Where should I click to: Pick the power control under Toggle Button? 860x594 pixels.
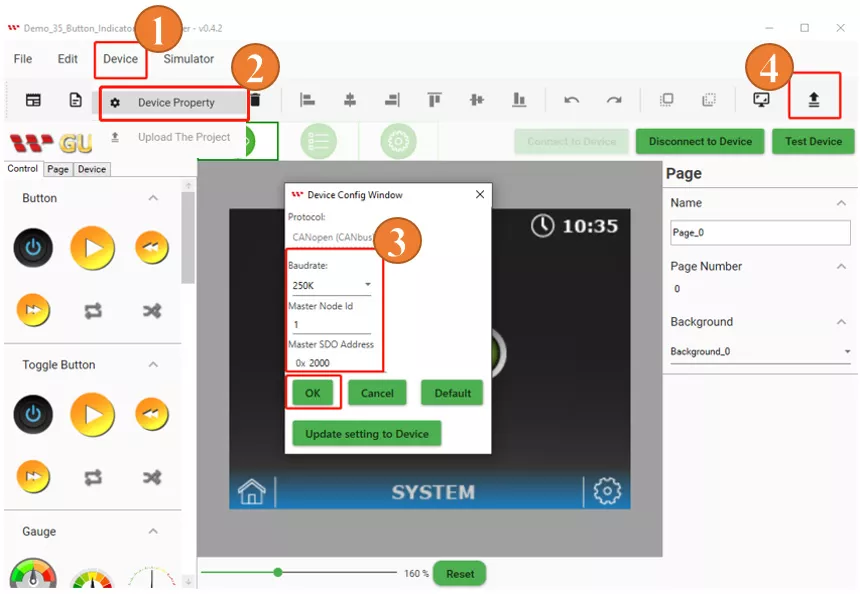point(33,414)
